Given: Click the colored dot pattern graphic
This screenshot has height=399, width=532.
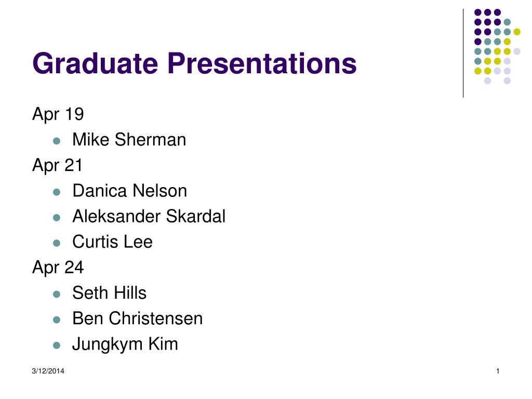Looking at the screenshot, I should [x=497, y=46].
